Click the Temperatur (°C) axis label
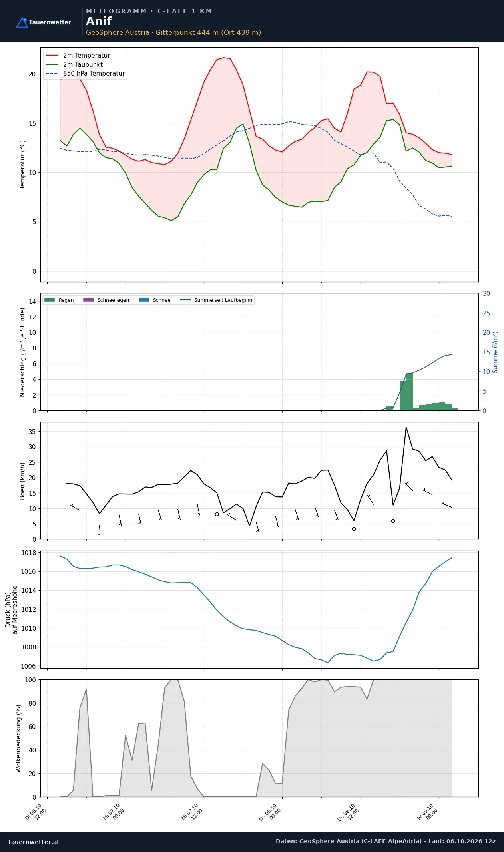The height and width of the screenshot is (852, 504). coord(22,165)
